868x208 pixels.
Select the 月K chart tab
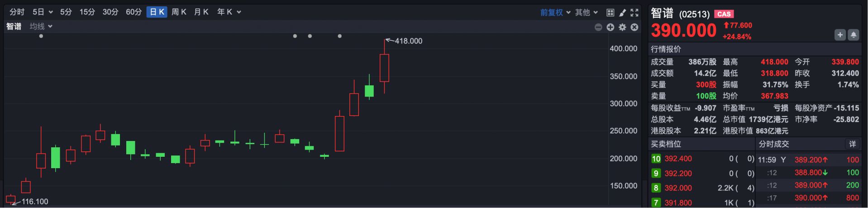(x=201, y=12)
